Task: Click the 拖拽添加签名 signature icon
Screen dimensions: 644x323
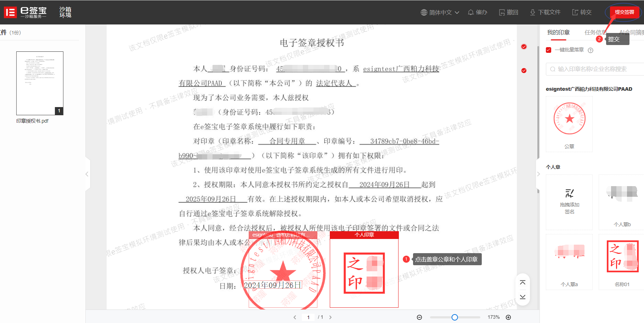Action: [569, 194]
